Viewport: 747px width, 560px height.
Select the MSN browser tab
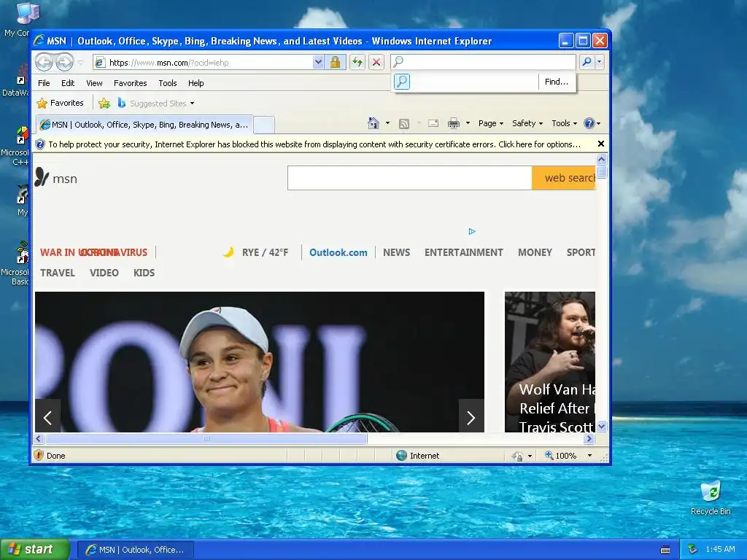tap(144, 125)
